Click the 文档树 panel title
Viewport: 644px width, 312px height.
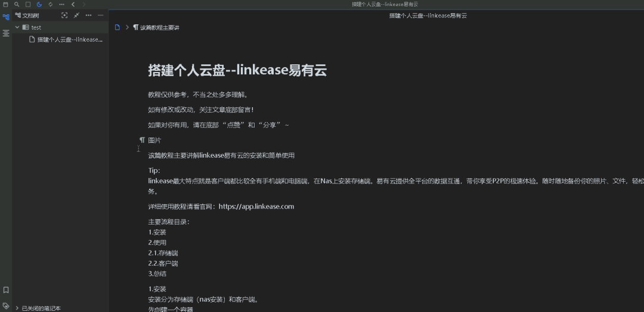[x=30, y=15]
